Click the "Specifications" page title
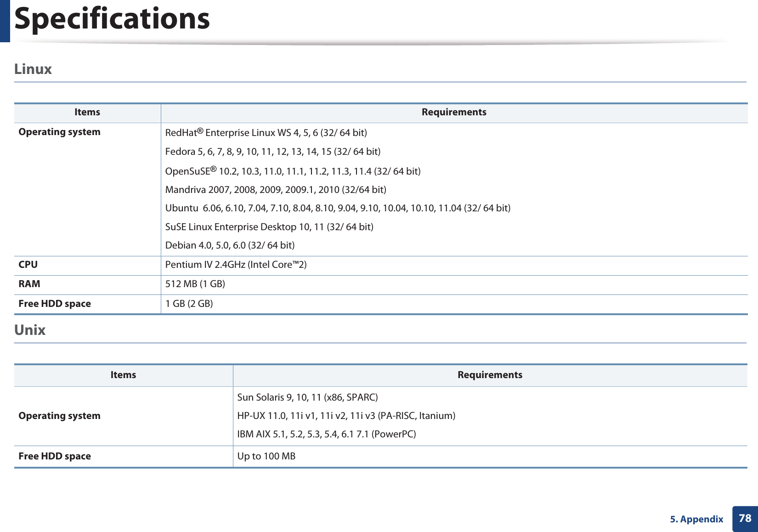Screen dimensions: 758x532 pos(112,19)
